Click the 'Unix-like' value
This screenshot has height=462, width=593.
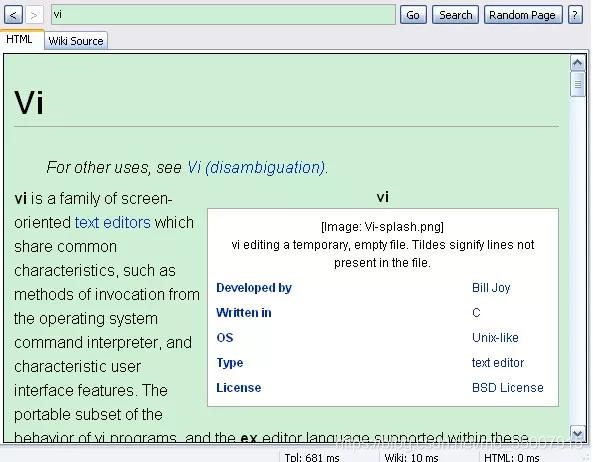pos(495,338)
